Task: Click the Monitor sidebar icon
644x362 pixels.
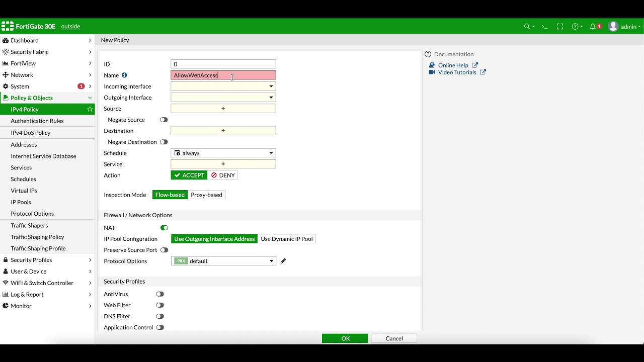Action: coord(6,306)
